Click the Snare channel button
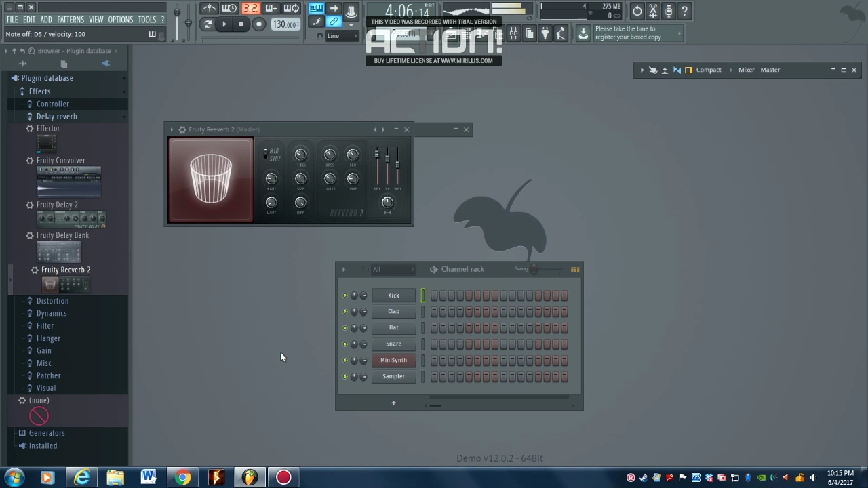Screen dimensions: 868x488 click(x=393, y=344)
